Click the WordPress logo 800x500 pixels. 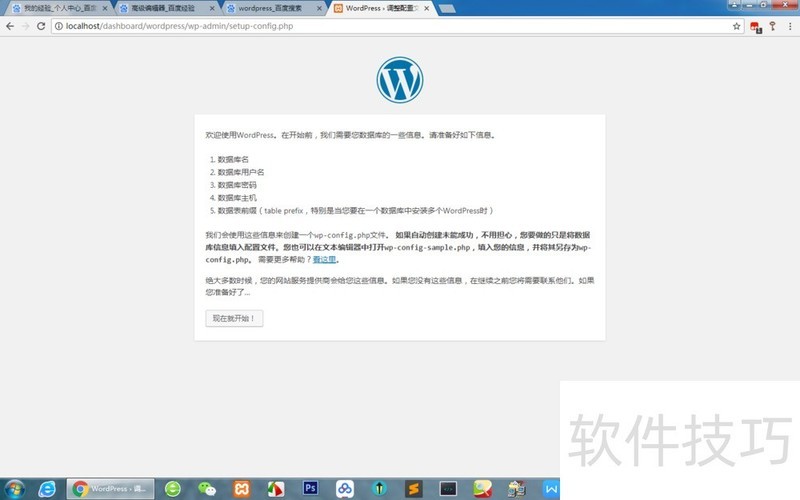399,80
